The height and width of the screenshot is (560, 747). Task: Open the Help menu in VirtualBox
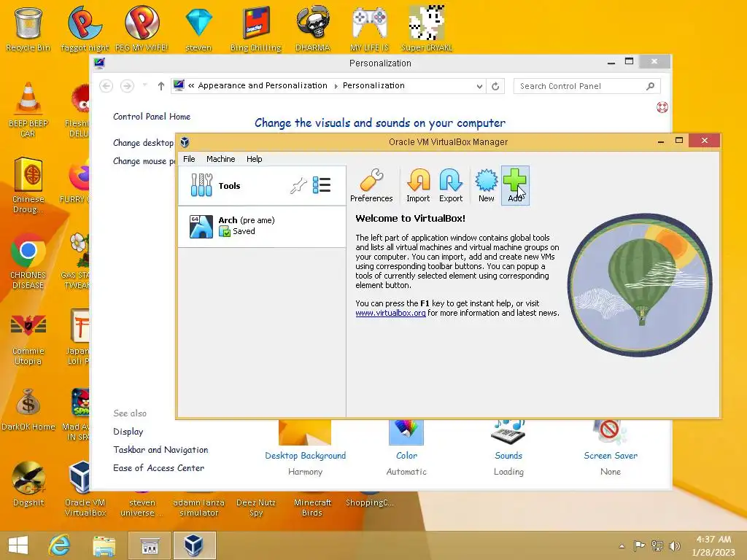coord(254,159)
